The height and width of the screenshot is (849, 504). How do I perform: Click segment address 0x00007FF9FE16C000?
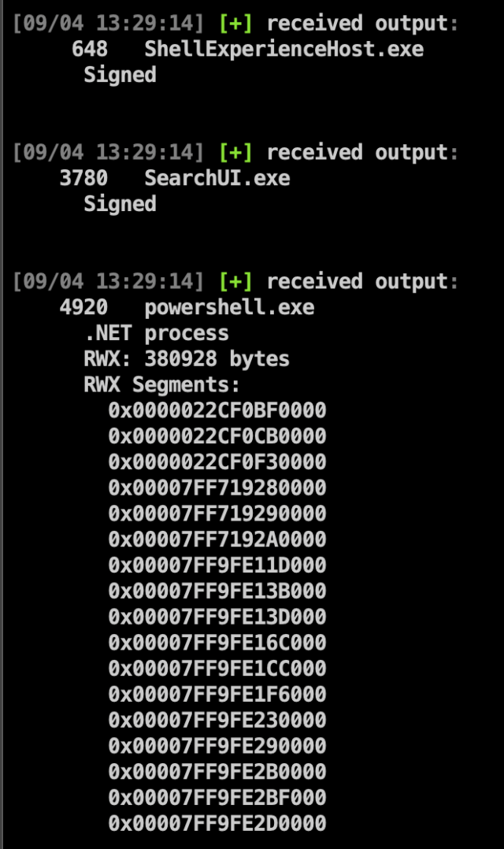217,643
